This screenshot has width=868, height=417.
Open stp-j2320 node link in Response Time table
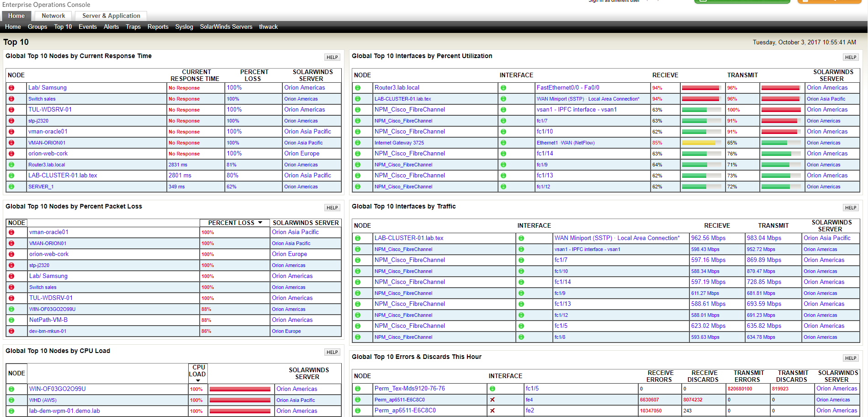pos(38,121)
